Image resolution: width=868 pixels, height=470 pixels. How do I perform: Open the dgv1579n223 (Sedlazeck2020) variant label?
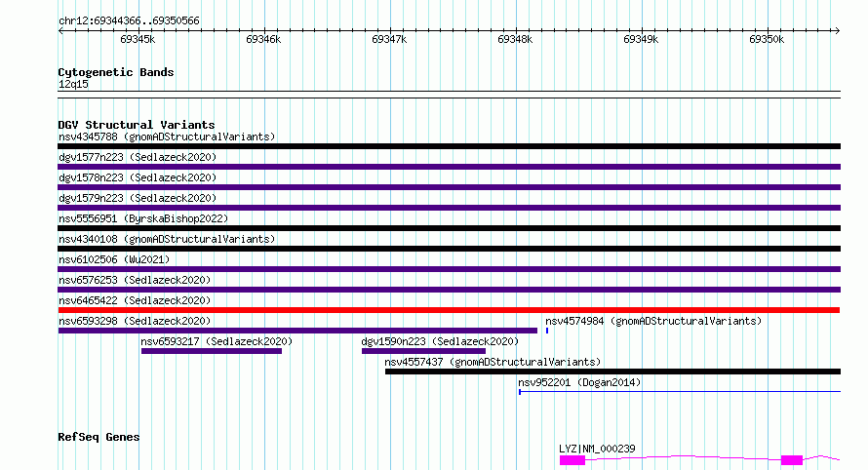pyautogui.click(x=138, y=198)
